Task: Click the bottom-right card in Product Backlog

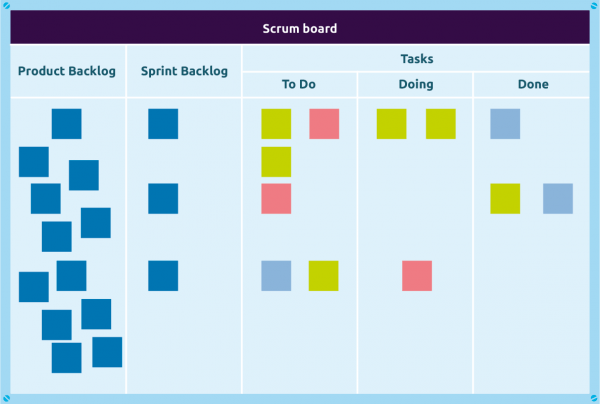Action: pyautogui.click(x=107, y=352)
